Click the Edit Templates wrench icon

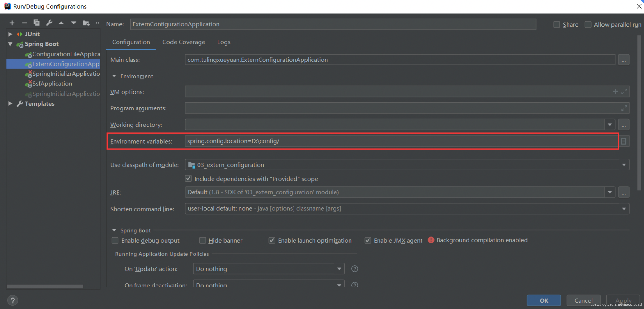49,23
